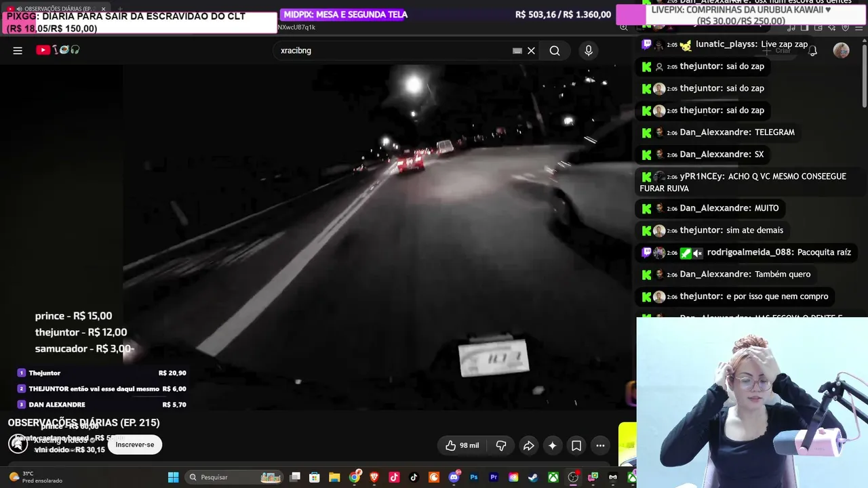
Task: Open the YouTube guide hamburger menu
Action: click(x=18, y=51)
